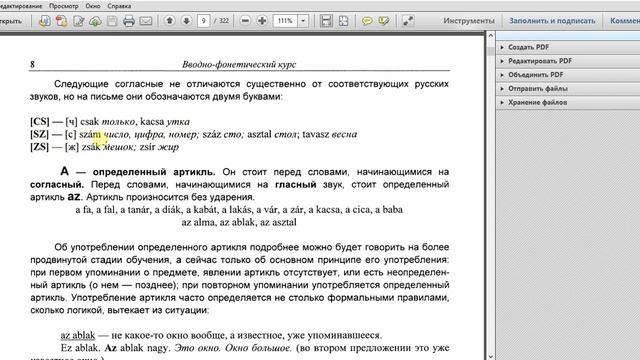
Task: Click the create PDF online icon
Action: (x=44, y=21)
